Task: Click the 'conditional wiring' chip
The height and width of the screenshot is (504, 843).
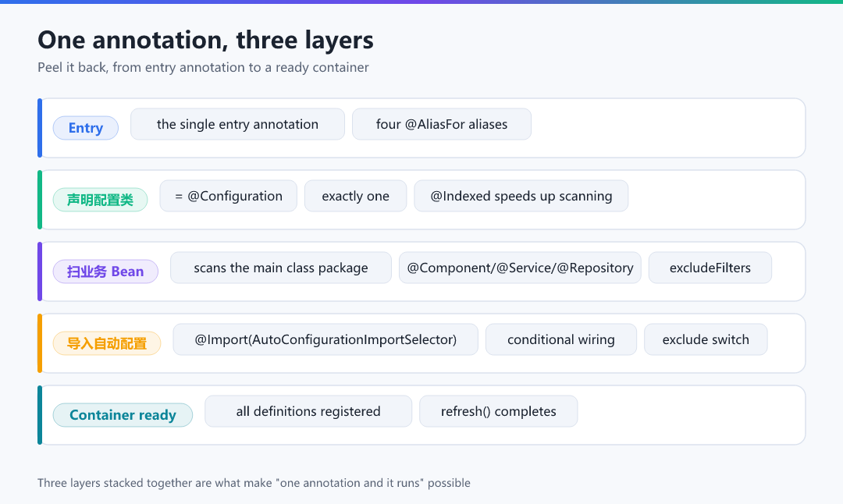Action: tap(560, 339)
